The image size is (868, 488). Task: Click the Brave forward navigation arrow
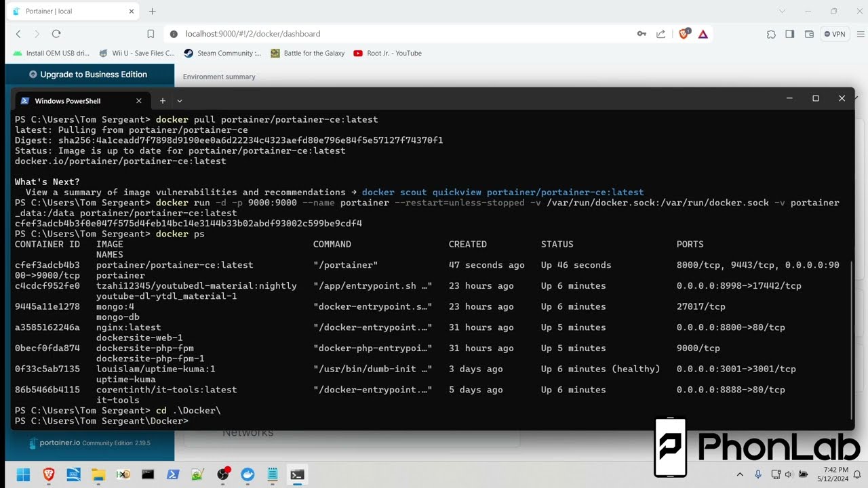37,34
